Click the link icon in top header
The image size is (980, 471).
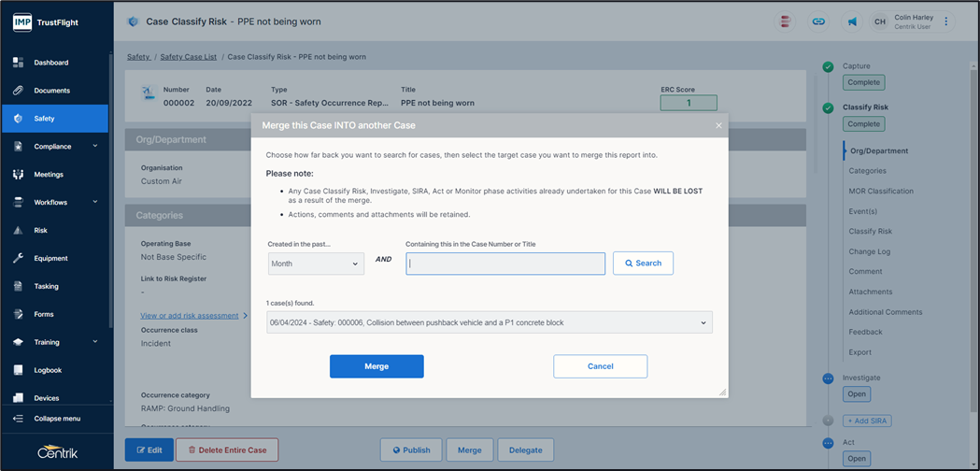click(x=818, y=21)
